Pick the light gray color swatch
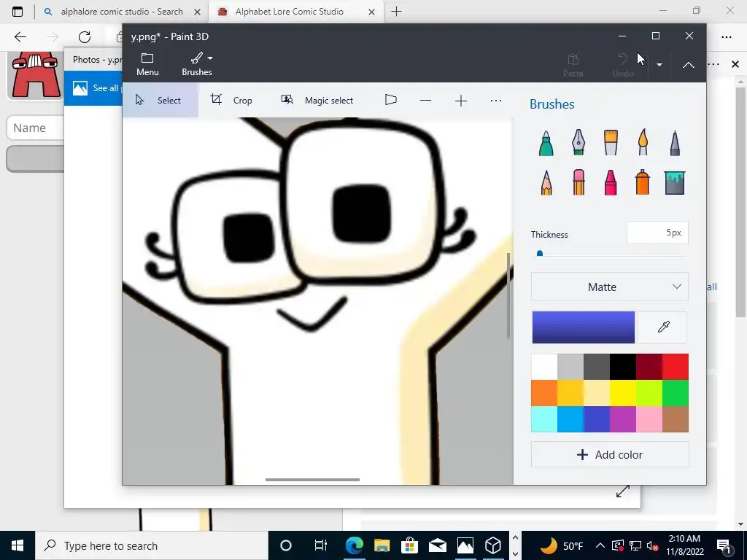 [x=570, y=367]
